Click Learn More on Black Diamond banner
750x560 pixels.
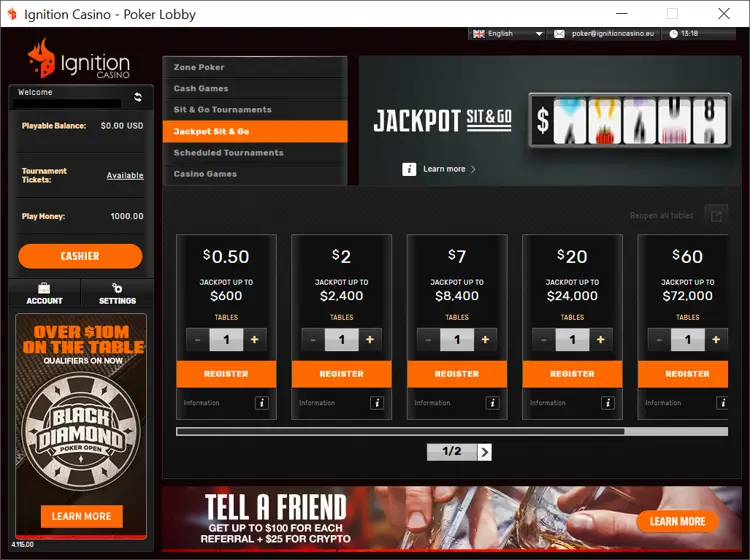pyautogui.click(x=81, y=516)
